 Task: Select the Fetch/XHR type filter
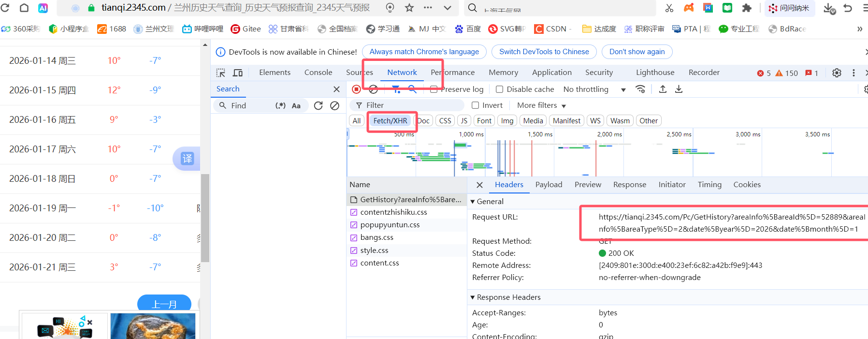point(390,121)
